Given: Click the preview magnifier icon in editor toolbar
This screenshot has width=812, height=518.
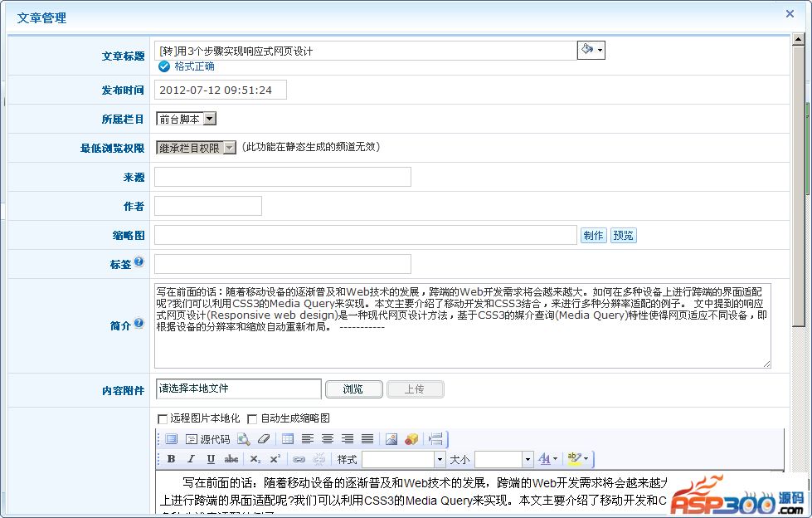Looking at the screenshot, I should click(243, 439).
